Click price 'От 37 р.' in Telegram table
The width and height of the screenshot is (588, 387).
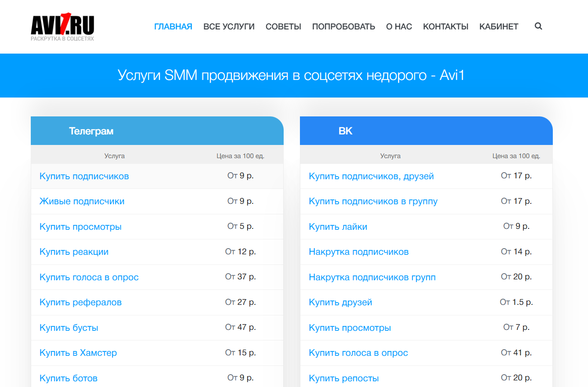241,277
